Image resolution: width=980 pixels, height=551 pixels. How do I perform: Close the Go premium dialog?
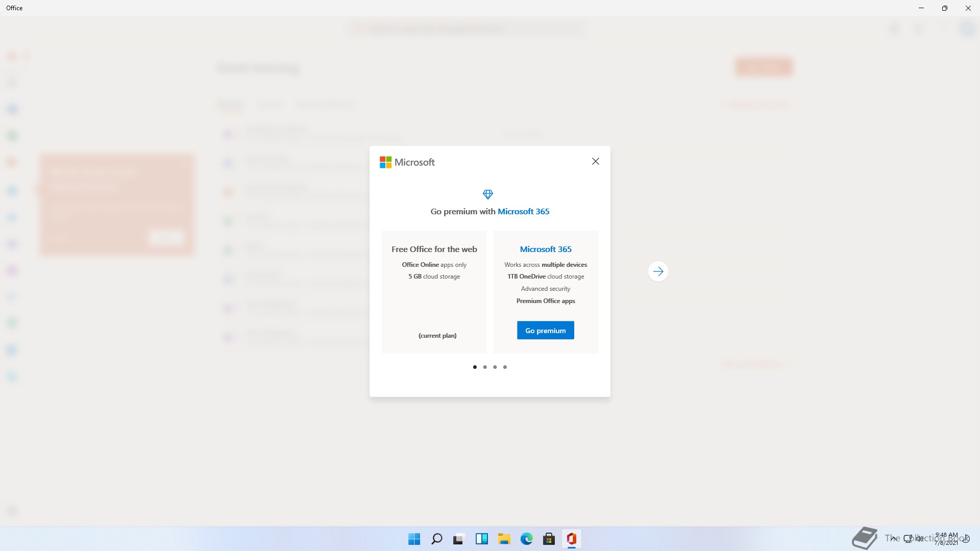595,161
